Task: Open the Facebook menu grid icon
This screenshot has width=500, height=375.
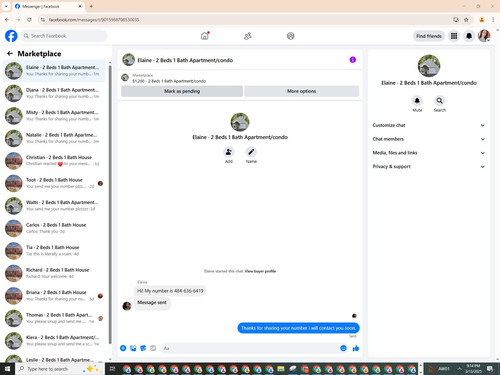Action: coord(454,36)
